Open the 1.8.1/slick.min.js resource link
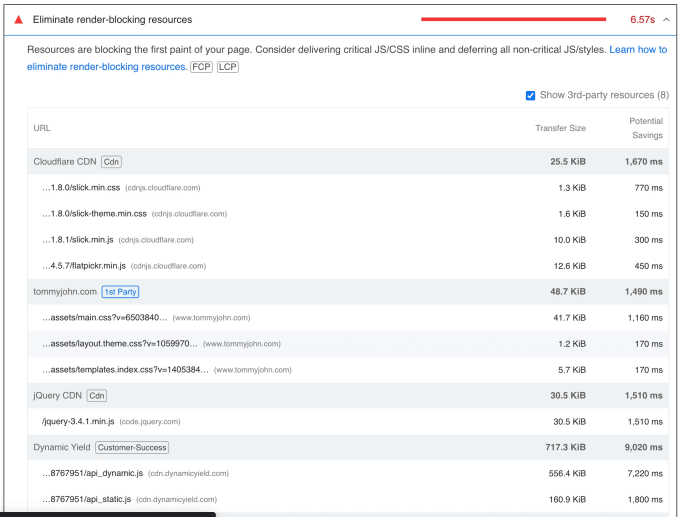 78,240
